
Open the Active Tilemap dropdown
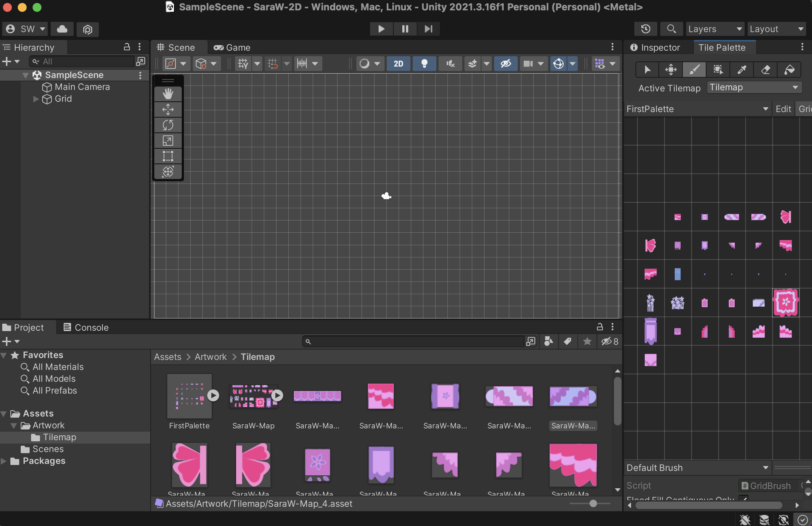click(754, 88)
